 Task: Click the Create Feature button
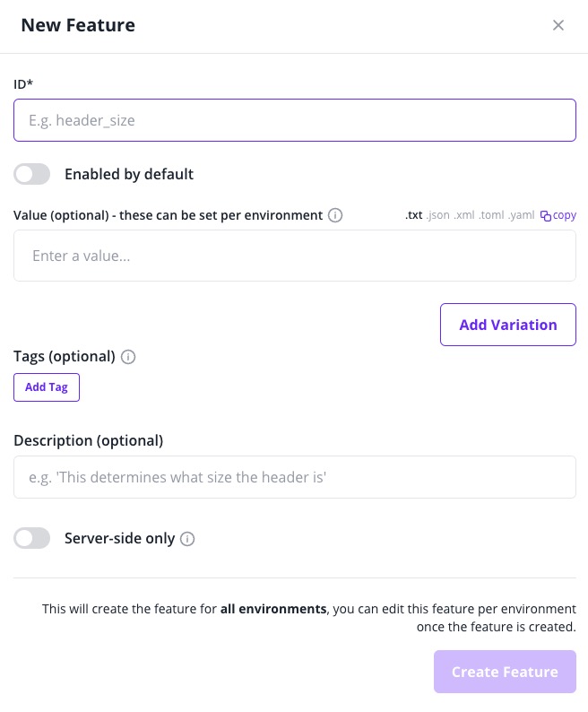[x=505, y=672]
